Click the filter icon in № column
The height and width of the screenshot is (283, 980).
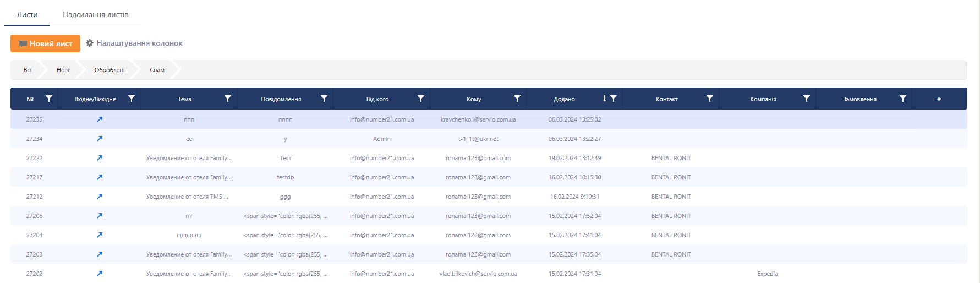tap(49, 99)
